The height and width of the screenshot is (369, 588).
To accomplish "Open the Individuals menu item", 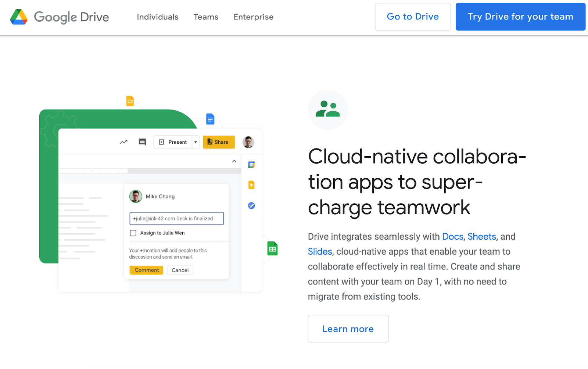I will (x=157, y=17).
